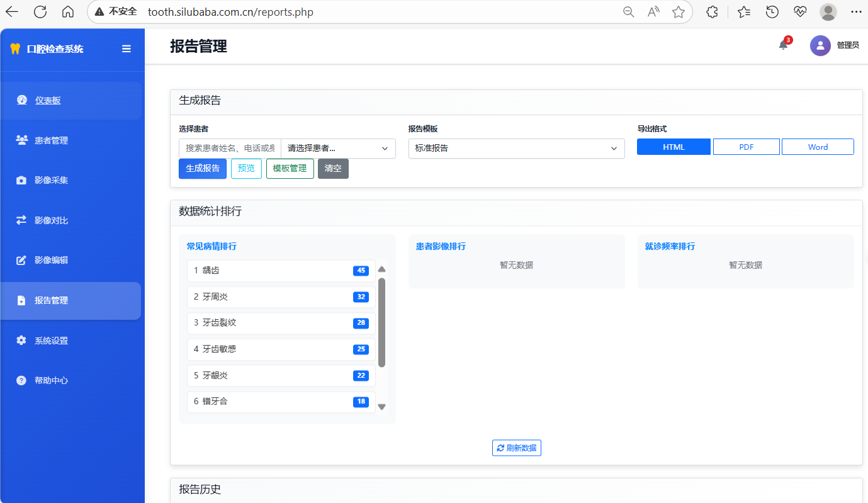Click the browser zoom magnifier icon
Screen dimensions: 868x503
point(628,12)
